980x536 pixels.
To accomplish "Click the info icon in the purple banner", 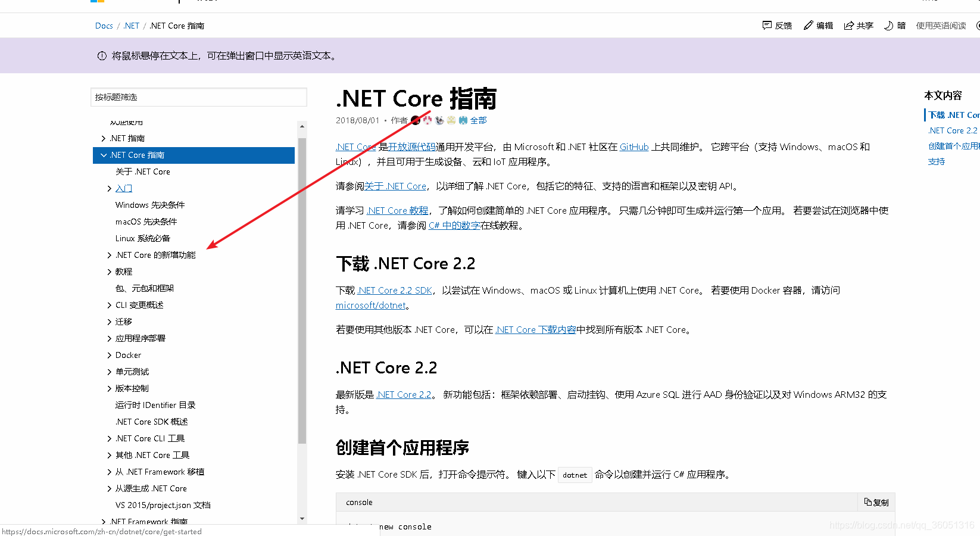I will click(102, 56).
